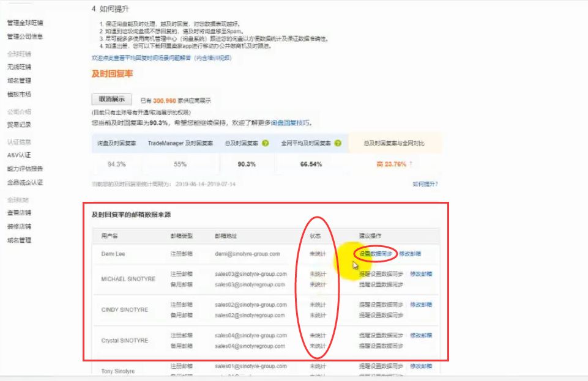Click the 55% value
This screenshot has height=381, width=588.
tap(180, 164)
